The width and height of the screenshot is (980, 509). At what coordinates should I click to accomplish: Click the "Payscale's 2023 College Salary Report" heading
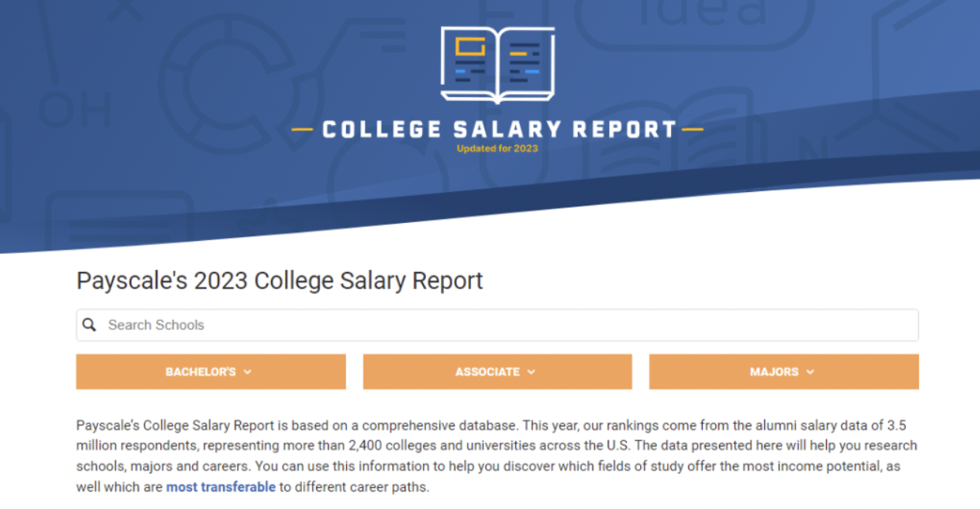click(x=279, y=281)
